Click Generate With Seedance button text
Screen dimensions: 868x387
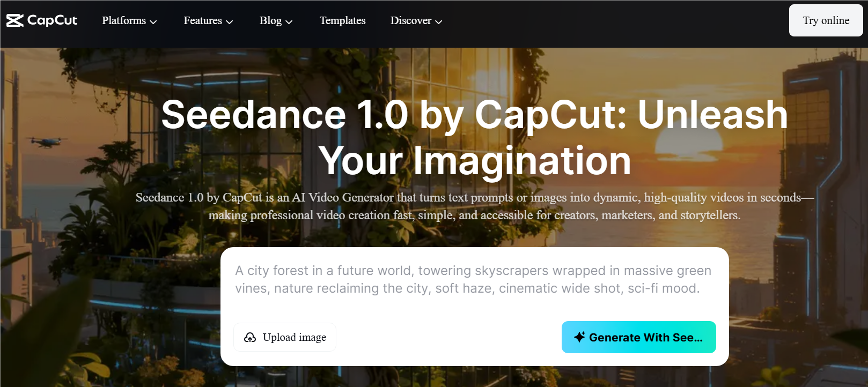point(646,338)
